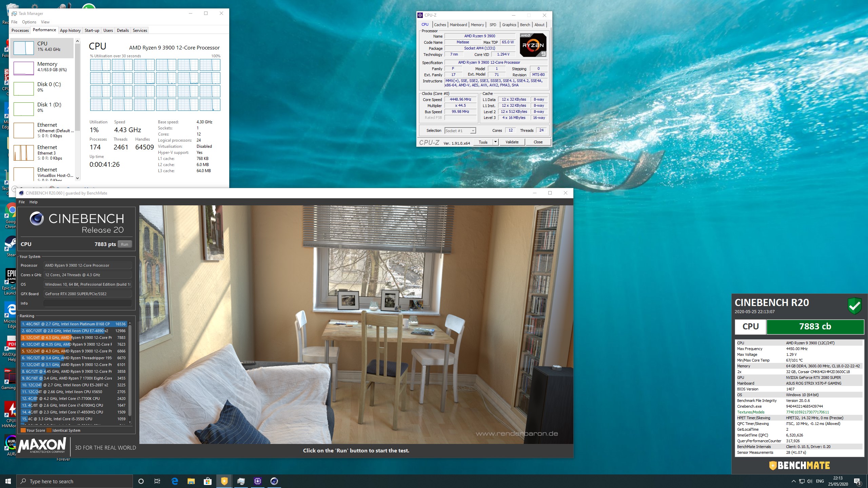Image resolution: width=868 pixels, height=488 pixels.
Task: Open the network tray icon
Action: tap(802, 481)
